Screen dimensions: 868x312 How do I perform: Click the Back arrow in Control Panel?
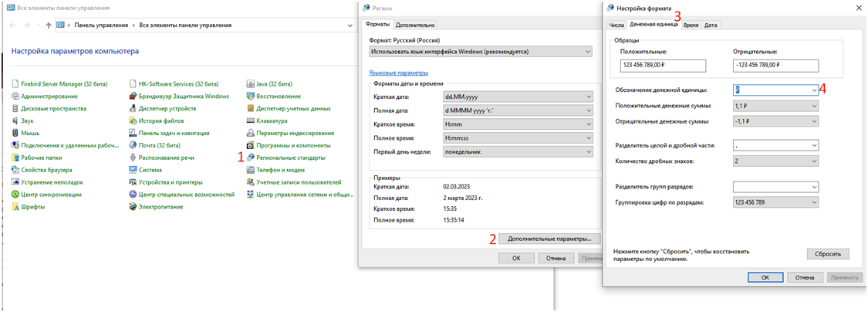click(13, 25)
